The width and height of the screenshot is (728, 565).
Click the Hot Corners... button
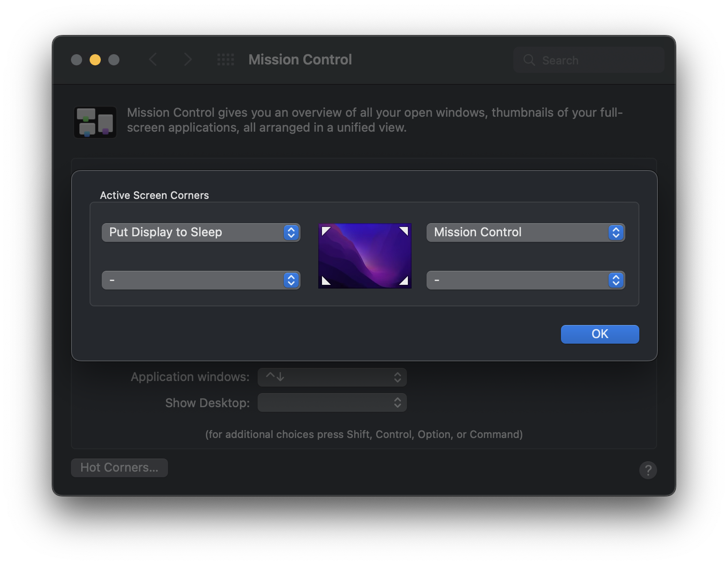119,467
